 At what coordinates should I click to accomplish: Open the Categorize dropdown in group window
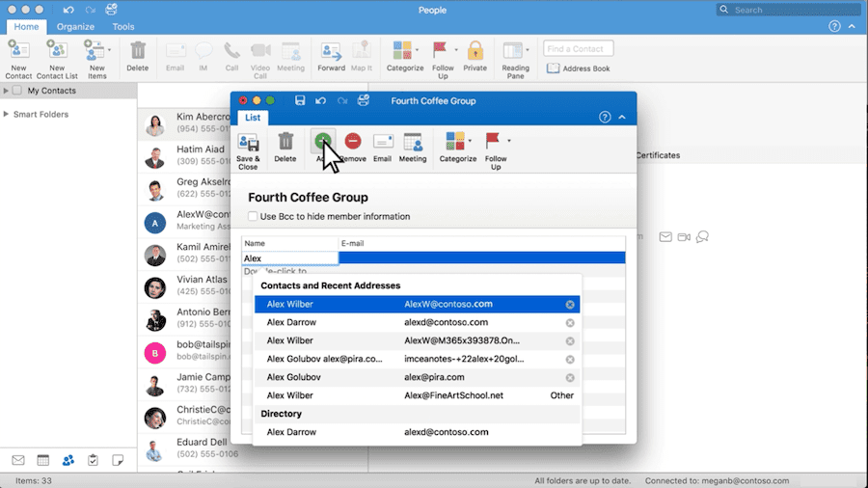click(469, 141)
